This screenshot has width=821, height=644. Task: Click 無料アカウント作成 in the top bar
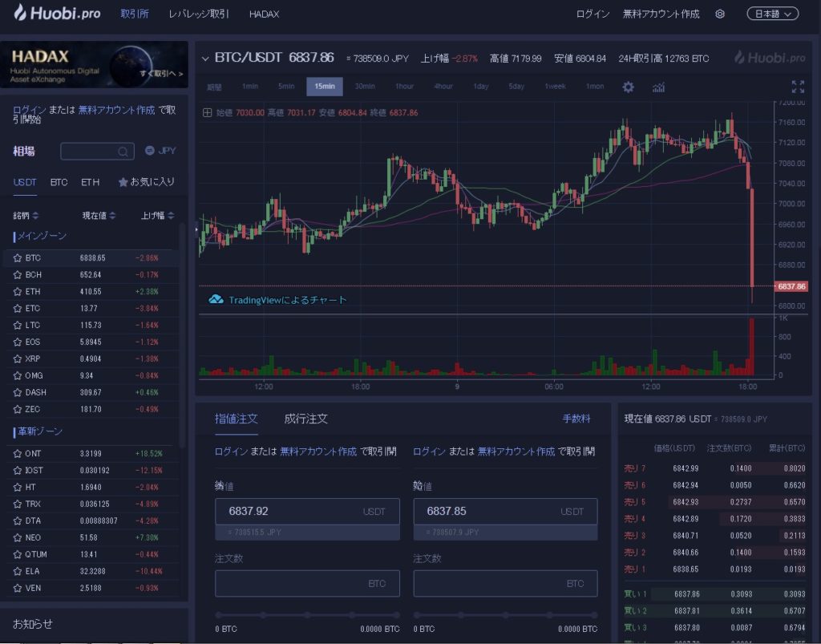point(661,14)
